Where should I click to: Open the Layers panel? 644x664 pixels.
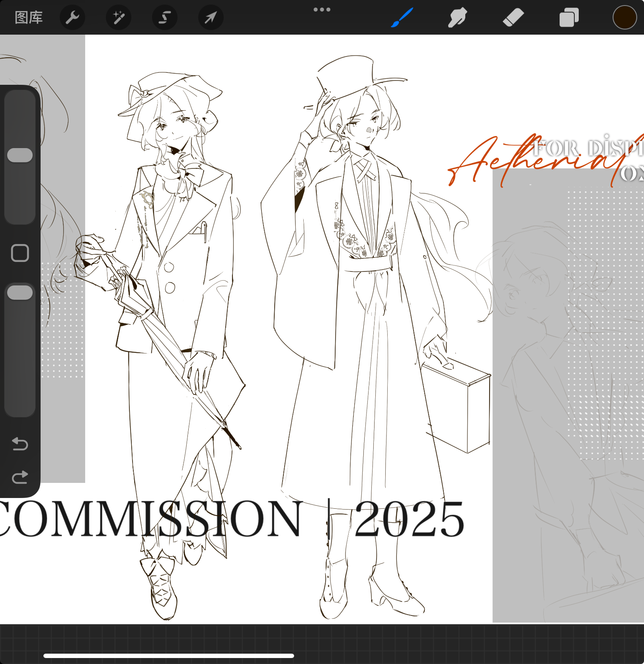coord(569,18)
